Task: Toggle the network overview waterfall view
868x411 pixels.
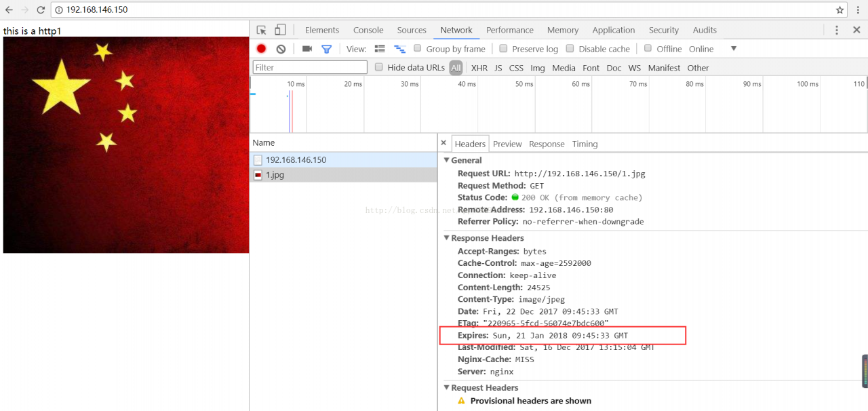Action: (x=399, y=48)
